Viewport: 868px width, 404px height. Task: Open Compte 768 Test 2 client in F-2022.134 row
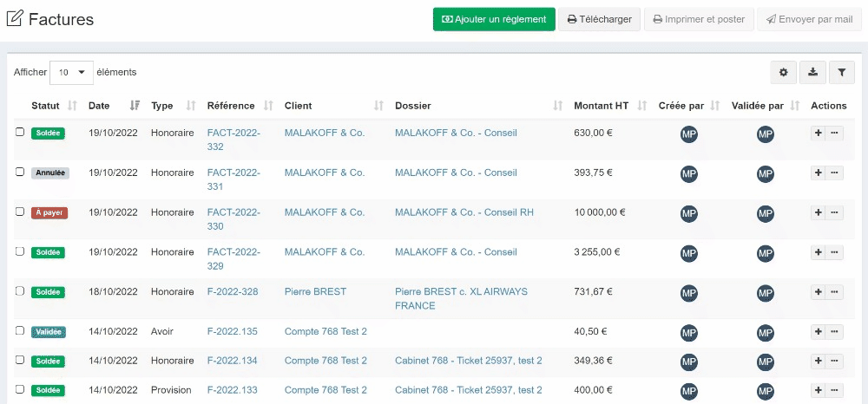[x=325, y=361]
